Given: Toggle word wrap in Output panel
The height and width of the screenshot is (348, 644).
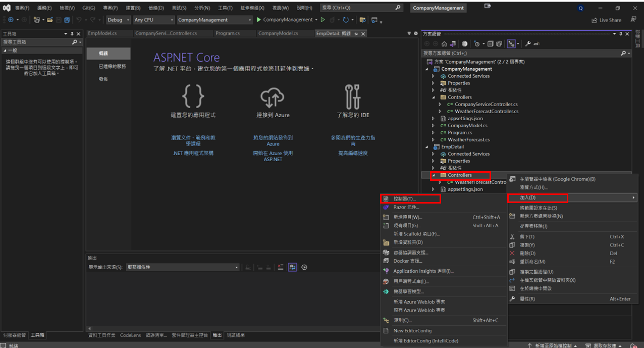Looking at the screenshot, I should 292,267.
